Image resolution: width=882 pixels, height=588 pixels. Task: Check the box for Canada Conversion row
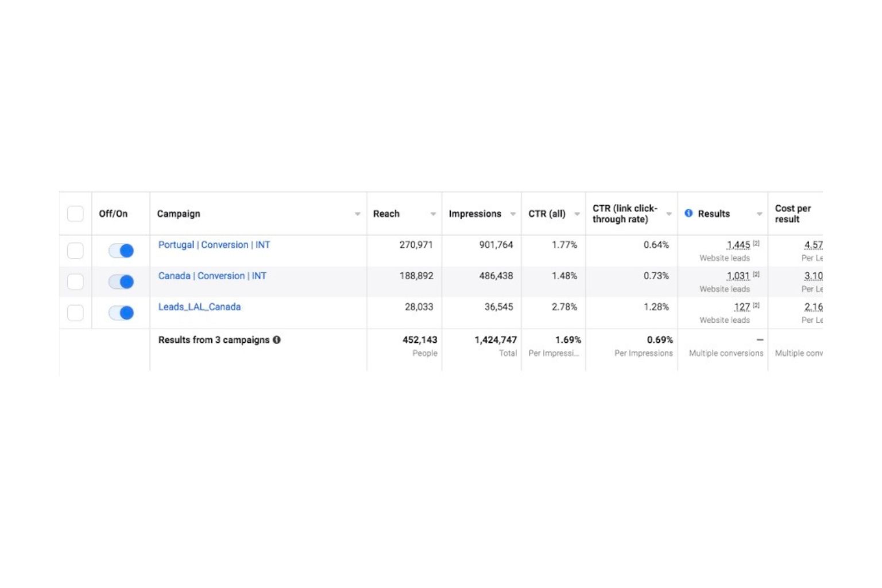tap(75, 282)
